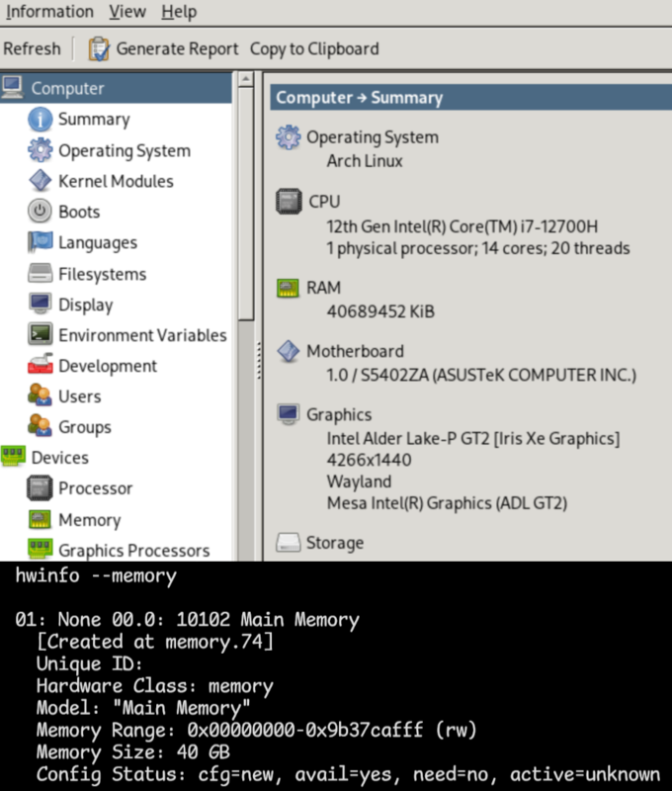The width and height of the screenshot is (672, 791).
Task: Open the Information menu
Action: click(49, 12)
